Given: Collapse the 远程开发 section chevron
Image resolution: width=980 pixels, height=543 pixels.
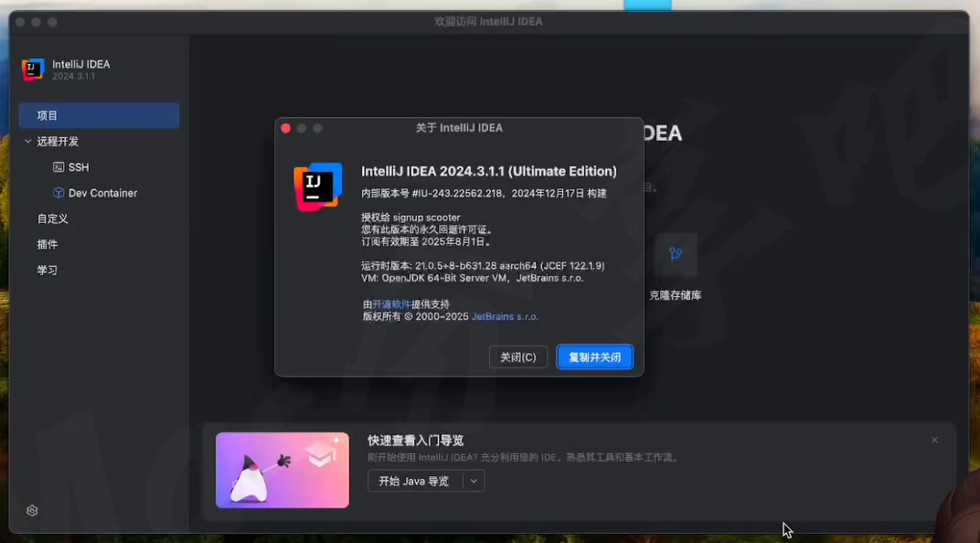Looking at the screenshot, I should click(x=28, y=141).
